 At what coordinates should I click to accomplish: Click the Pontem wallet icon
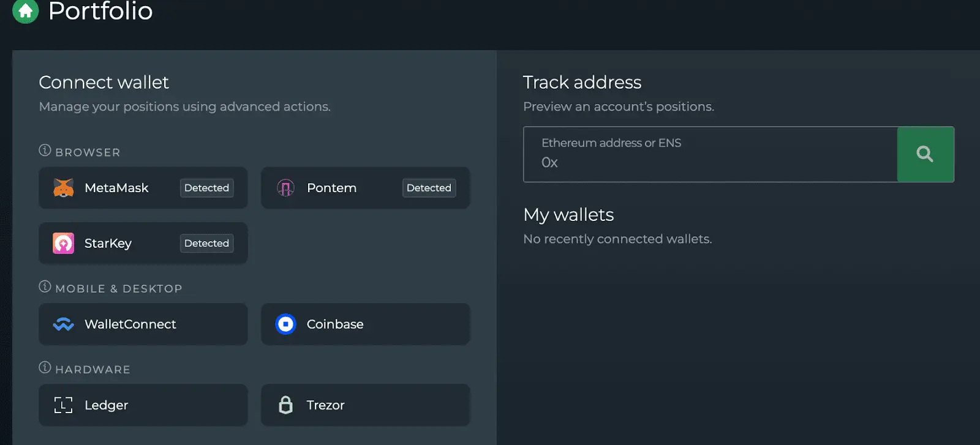click(x=286, y=188)
